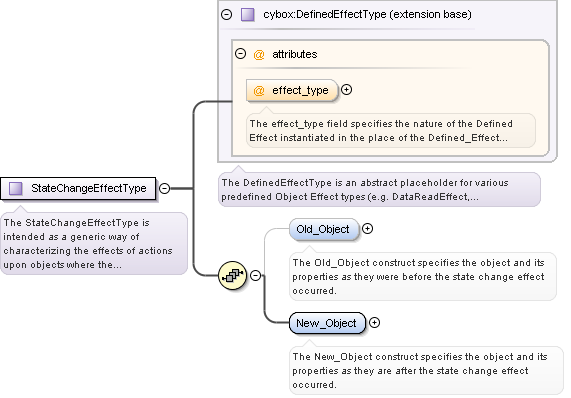Collapse the attributes group
This screenshot has width=571, height=398.
(x=240, y=54)
